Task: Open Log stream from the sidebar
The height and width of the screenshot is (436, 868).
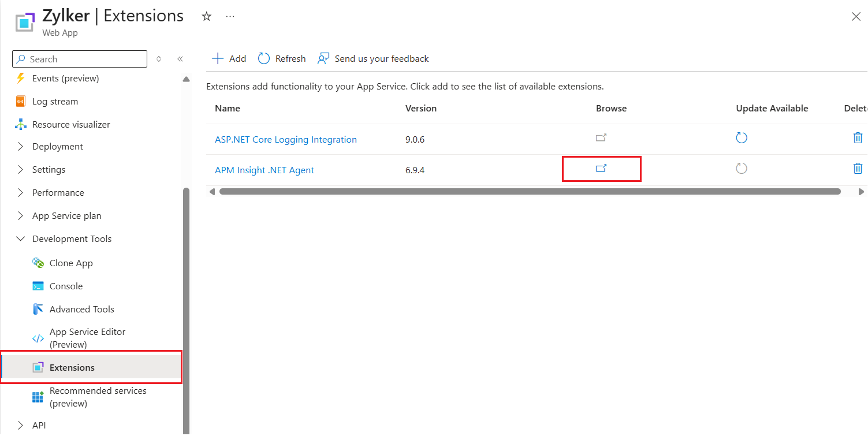Action: point(55,102)
